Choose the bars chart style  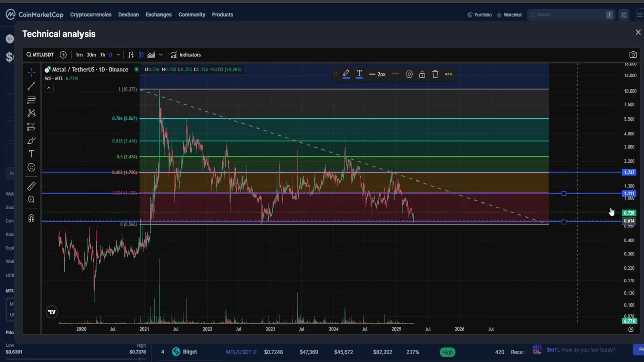click(131, 55)
